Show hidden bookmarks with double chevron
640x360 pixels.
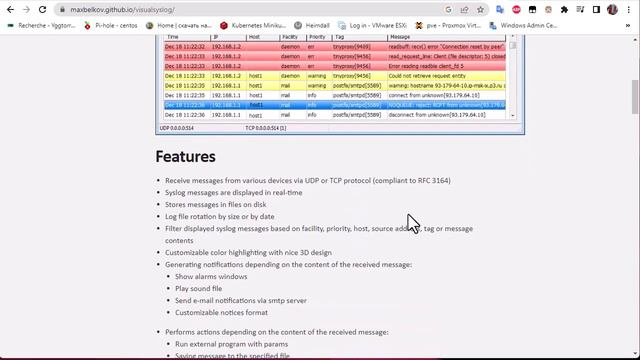pos(628,25)
